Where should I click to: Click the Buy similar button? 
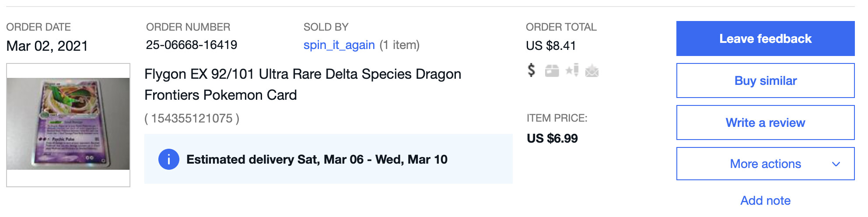(766, 80)
